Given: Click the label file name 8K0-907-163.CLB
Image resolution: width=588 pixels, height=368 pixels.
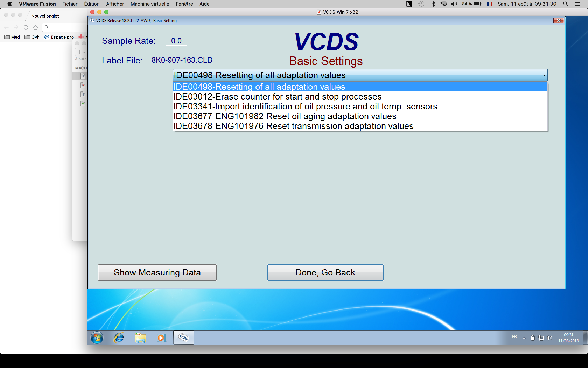Looking at the screenshot, I should click(182, 60).
